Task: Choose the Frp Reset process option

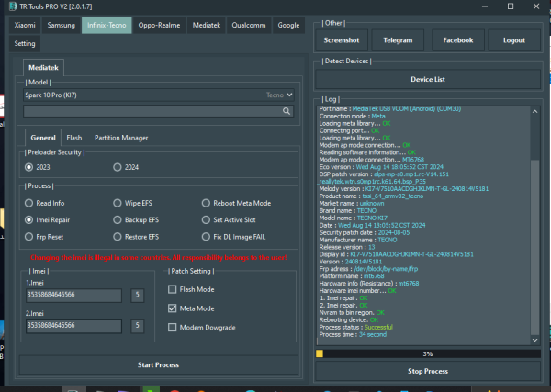Action: [28, 237]
